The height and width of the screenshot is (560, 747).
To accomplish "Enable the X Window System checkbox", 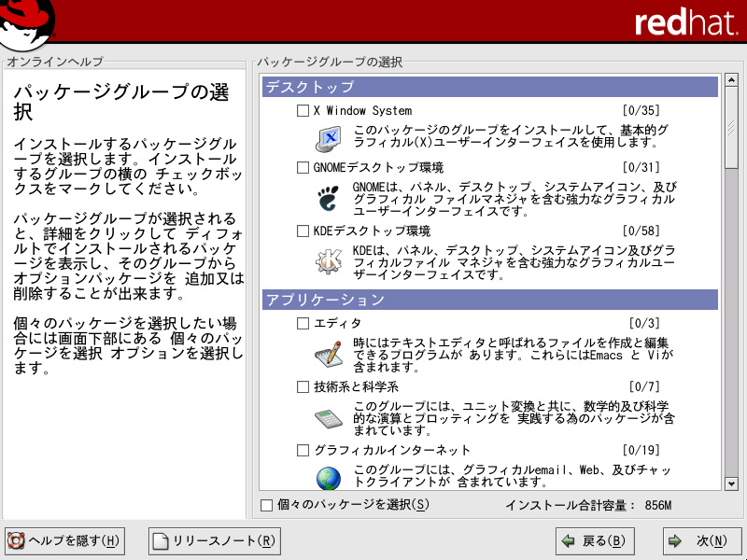I will [x=303, y=110].
